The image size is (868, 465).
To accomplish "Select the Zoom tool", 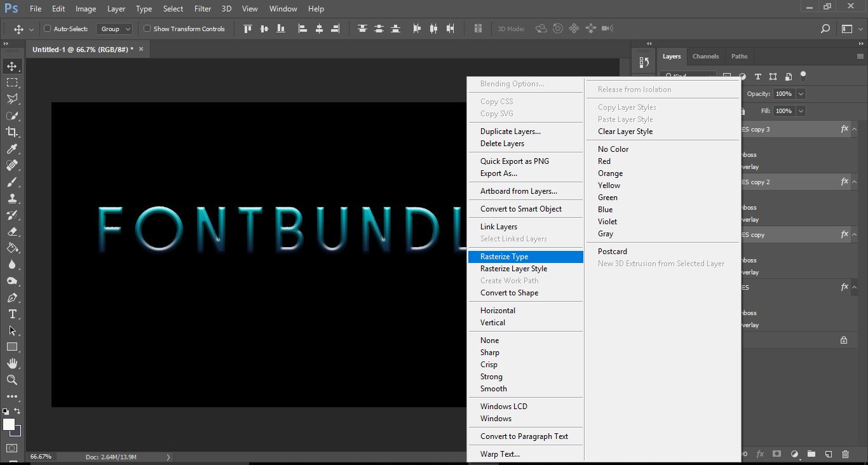I will (x=12, y=380).
